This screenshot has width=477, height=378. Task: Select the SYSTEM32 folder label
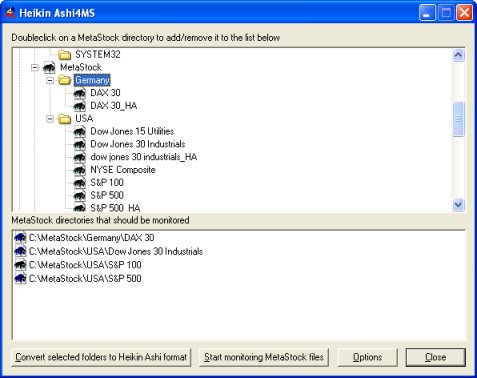98,54
